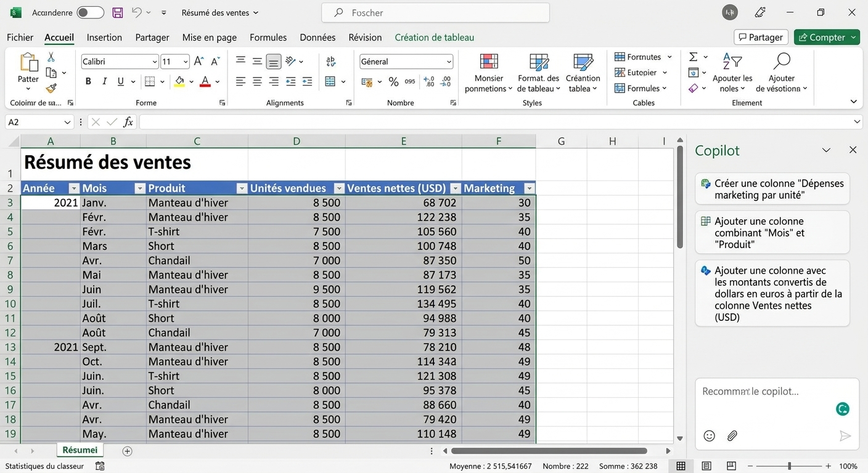Toggle Italic formatting
Viewport: 868px width, 473px height.
[104, 81]
